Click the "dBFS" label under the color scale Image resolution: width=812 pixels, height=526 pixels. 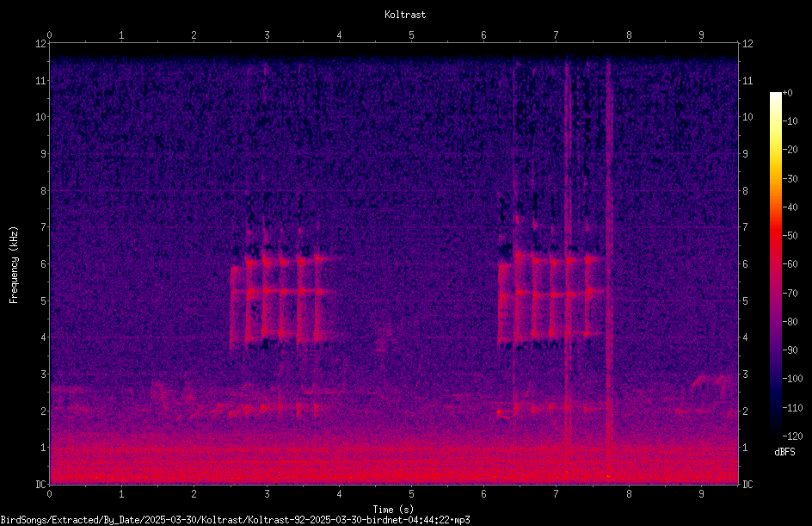click(x=784, y=452)
